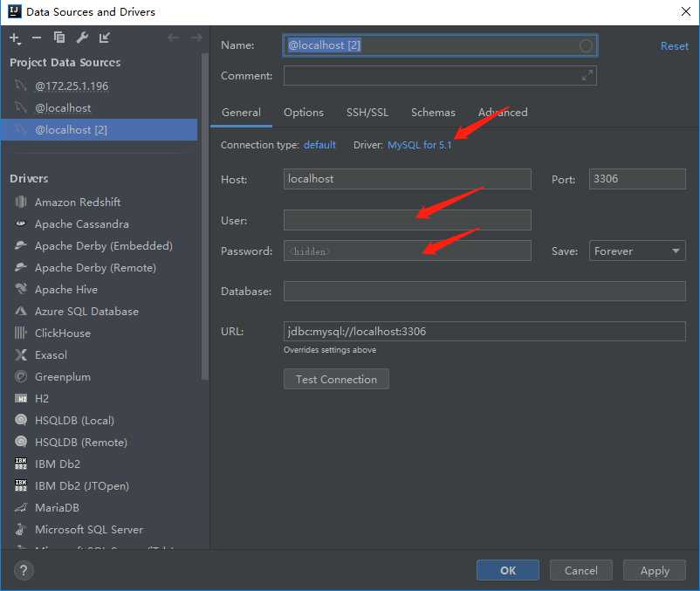The height and width of the screenshot is (591, 700).
Task: Open the Advanced tab
Action: coord(503,113)
